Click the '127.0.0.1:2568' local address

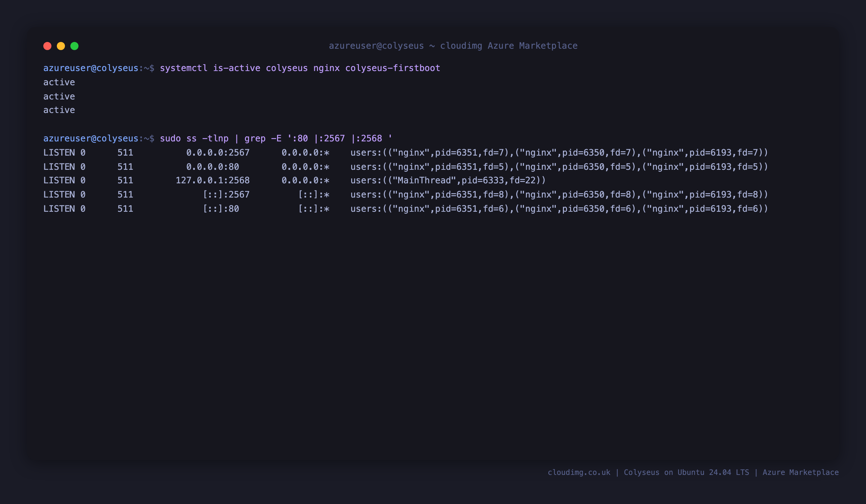213,180
